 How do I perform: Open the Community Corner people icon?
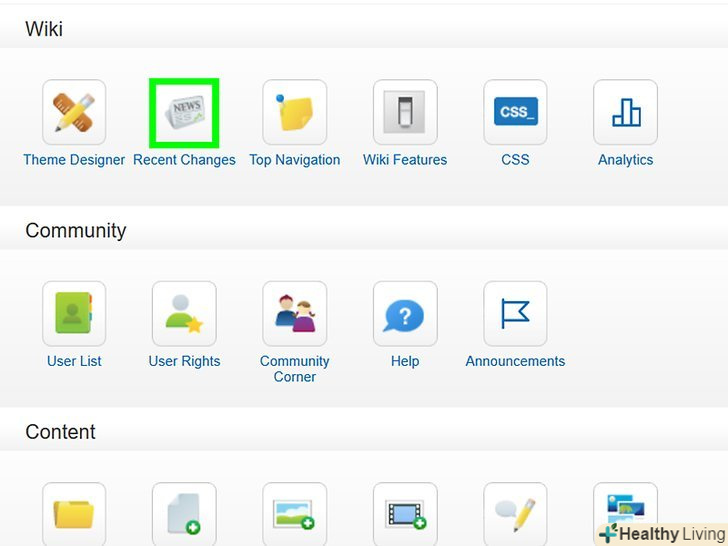point(294,314)
